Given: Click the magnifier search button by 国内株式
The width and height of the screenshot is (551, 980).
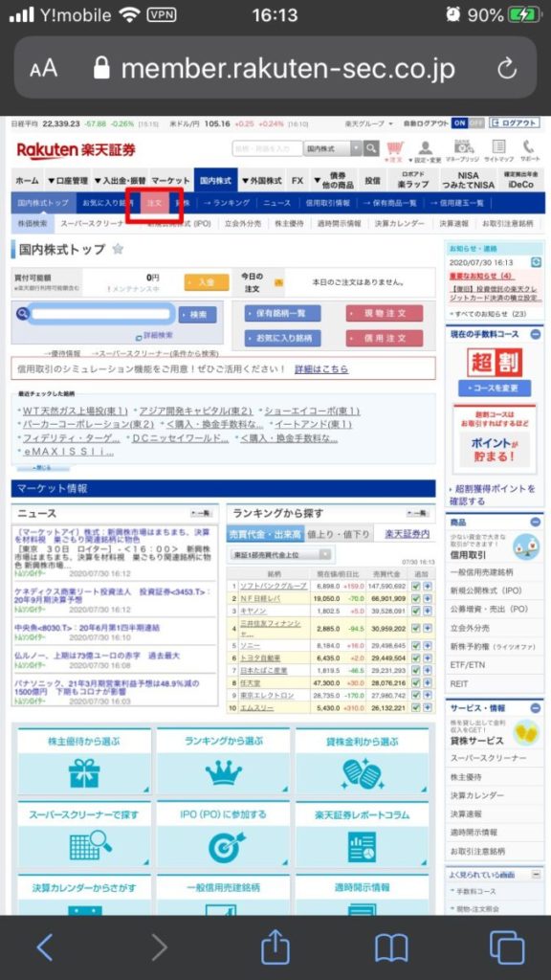Looking at the screenshot, I should pos(371,148).
